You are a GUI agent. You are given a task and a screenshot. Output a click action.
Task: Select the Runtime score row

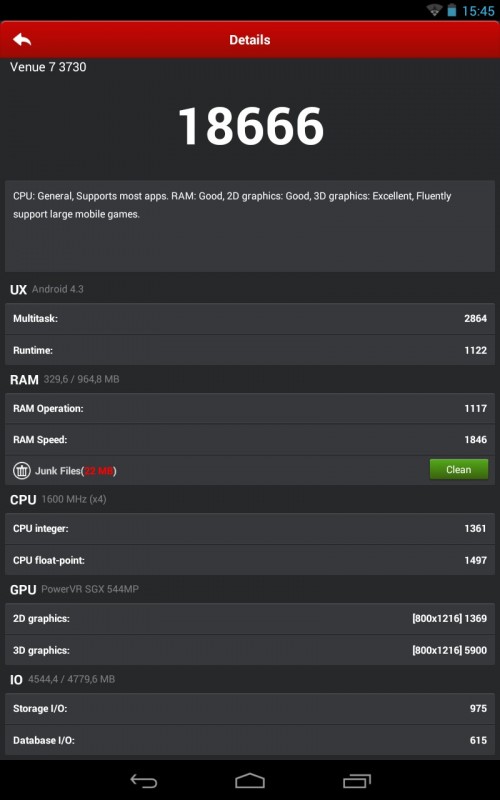pos(250,350)
